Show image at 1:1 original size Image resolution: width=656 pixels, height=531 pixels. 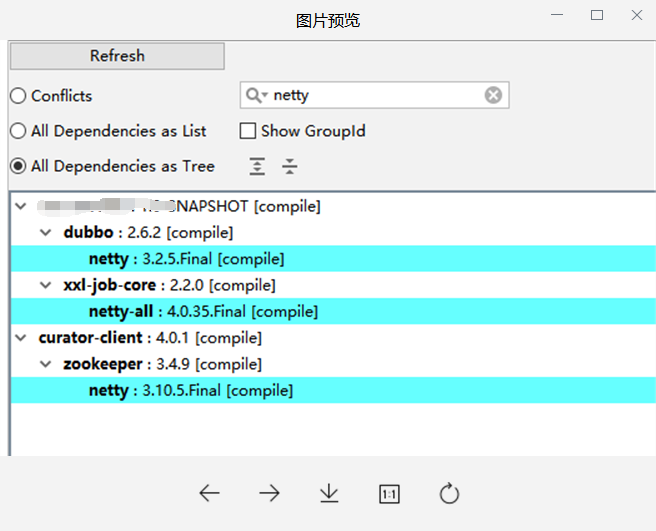point(389,494)
